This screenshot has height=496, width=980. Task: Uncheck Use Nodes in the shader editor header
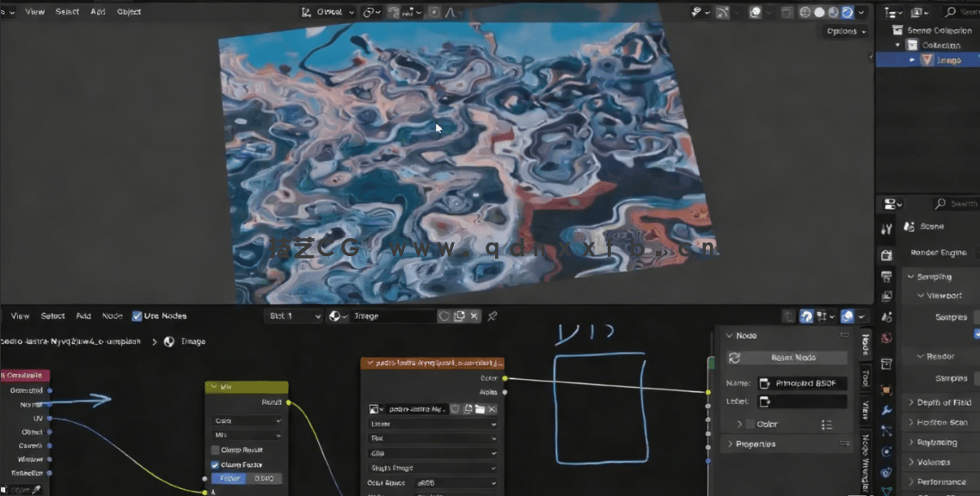[x=137, y=315]
